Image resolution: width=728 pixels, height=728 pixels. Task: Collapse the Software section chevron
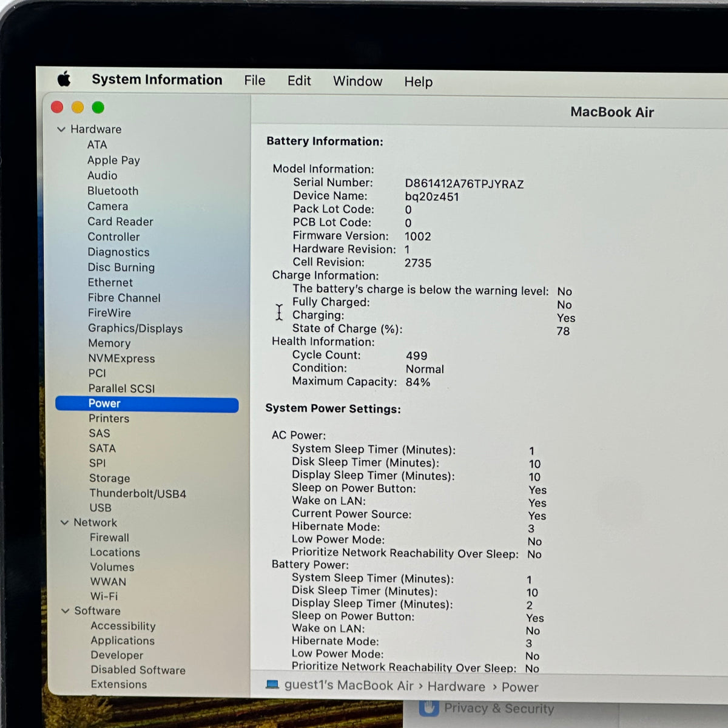66,611
